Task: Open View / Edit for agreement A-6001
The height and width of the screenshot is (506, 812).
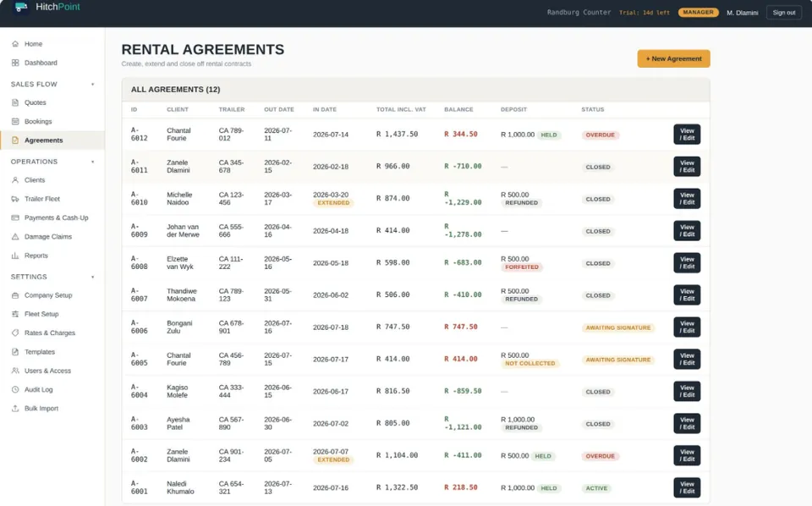Action: 687,487
